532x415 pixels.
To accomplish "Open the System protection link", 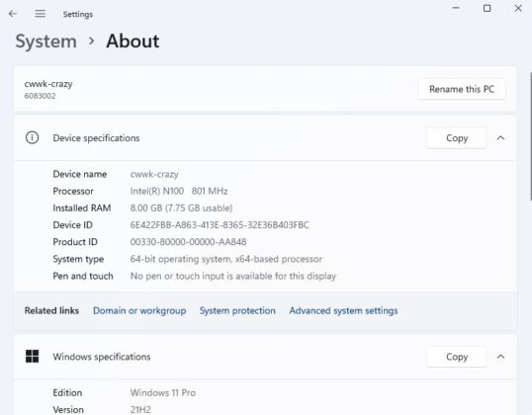I will click(237, 310).
